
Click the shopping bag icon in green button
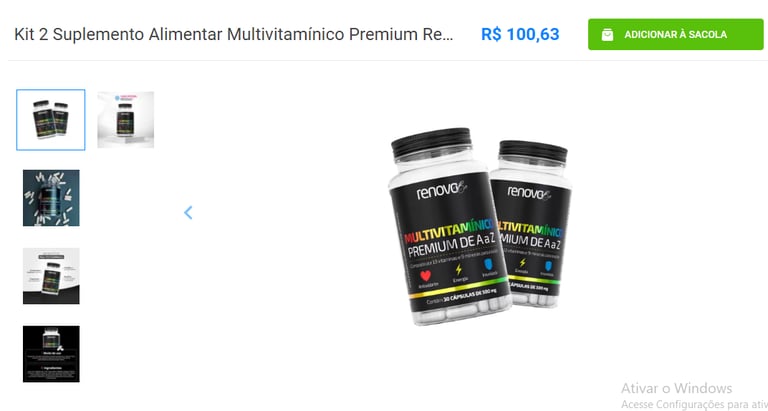pyautogui.click(x=607, y=34)
